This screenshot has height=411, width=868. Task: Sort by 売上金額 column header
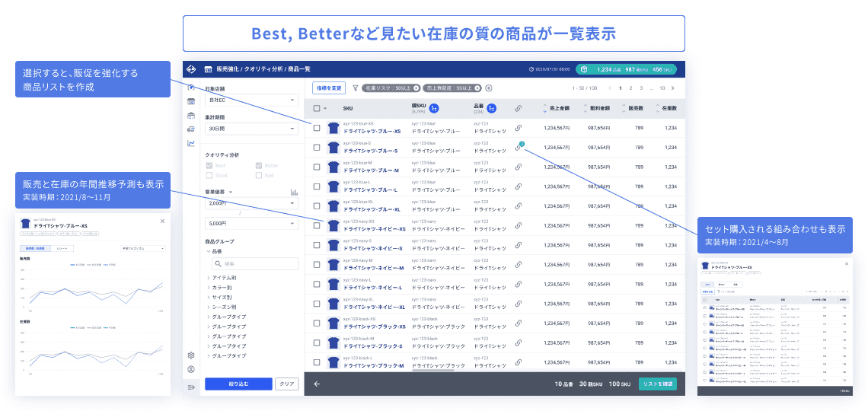pyautogui.click(x=560, y=108)
